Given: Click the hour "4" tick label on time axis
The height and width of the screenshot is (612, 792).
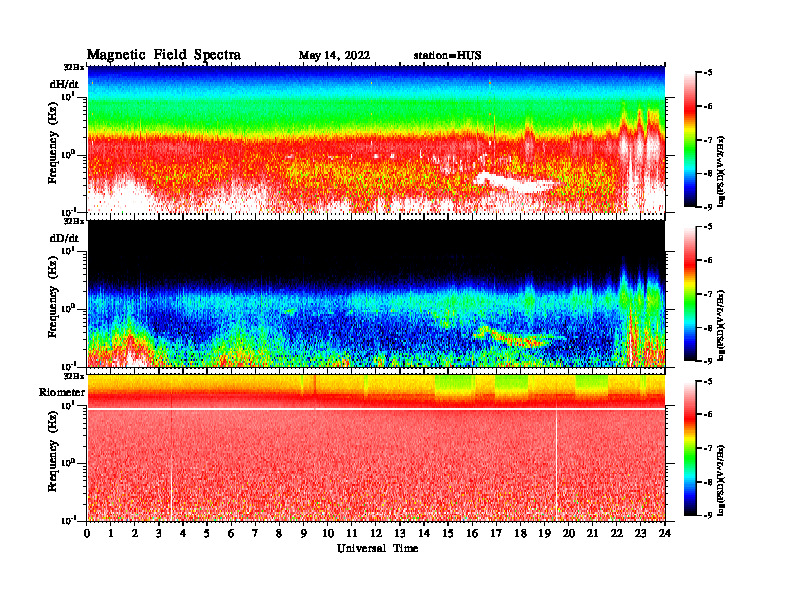Looking at the screenshot, I should click(183, 533).
